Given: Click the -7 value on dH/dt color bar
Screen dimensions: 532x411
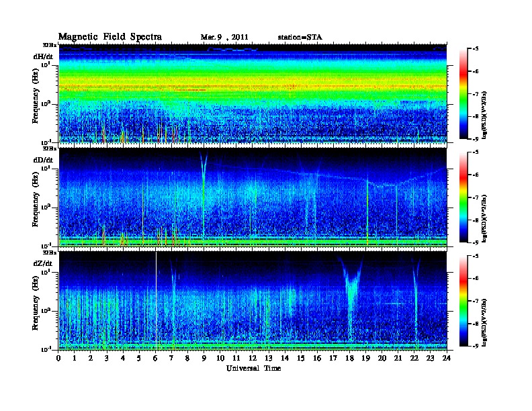Looking at the screenshot, I should click(476, 94).
